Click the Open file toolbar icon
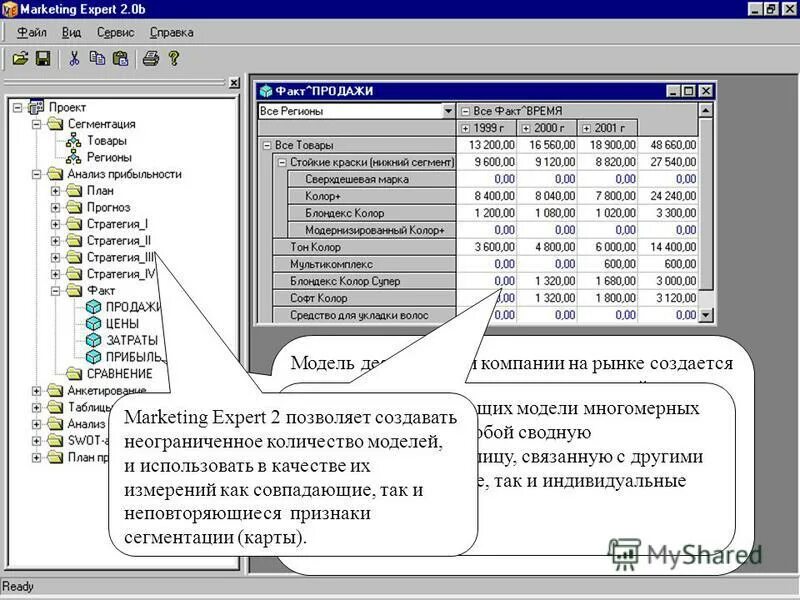Image resolution: width=800 pixels, height=600 pixels. point(20,59)
